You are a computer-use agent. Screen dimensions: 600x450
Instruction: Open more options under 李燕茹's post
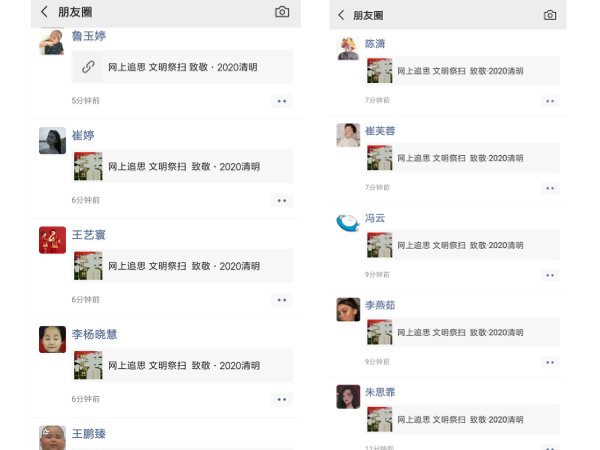tap(550, 361)
